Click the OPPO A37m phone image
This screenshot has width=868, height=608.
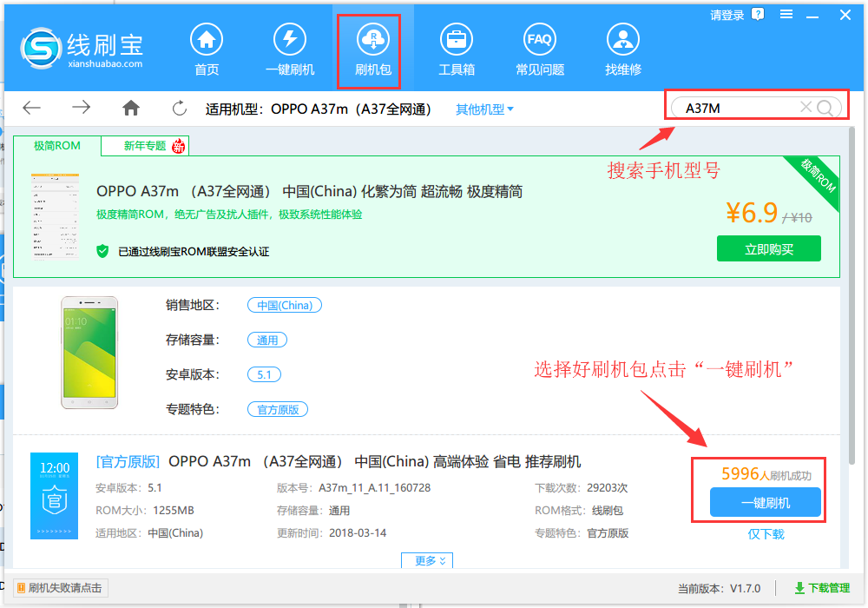(x=89, y=353)
